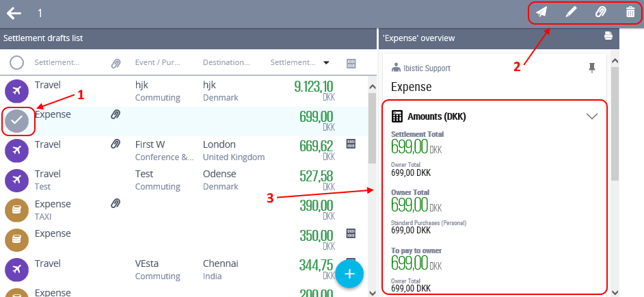Click the To pay to owner label
The image size is (644, 297).
click(416, 250)
